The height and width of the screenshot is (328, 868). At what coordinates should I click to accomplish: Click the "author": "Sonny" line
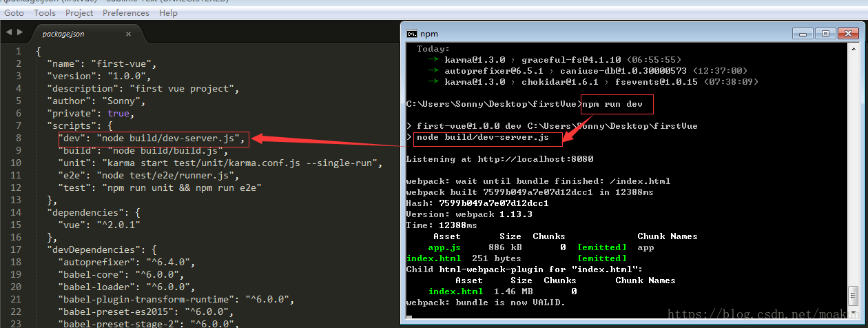(96, 101)
